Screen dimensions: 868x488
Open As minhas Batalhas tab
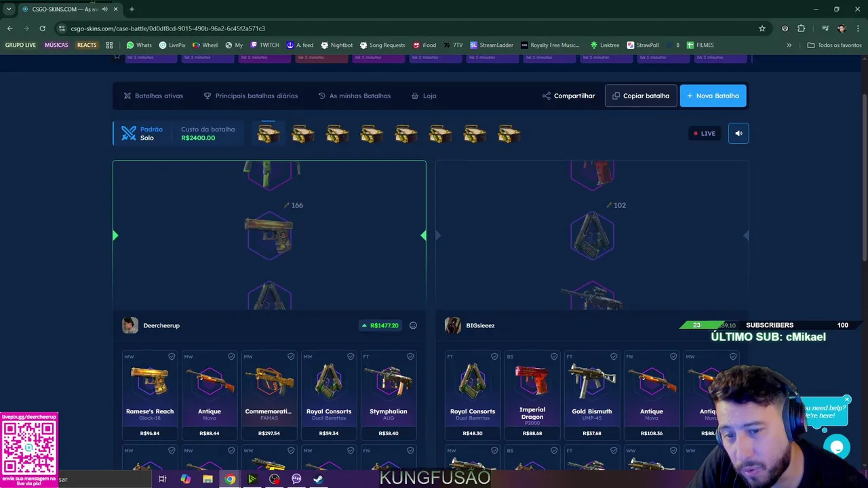point(355,96)
